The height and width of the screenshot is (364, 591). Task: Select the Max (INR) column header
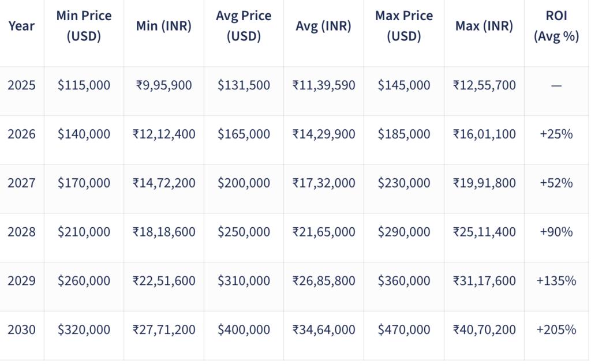[x=484, y=26]
